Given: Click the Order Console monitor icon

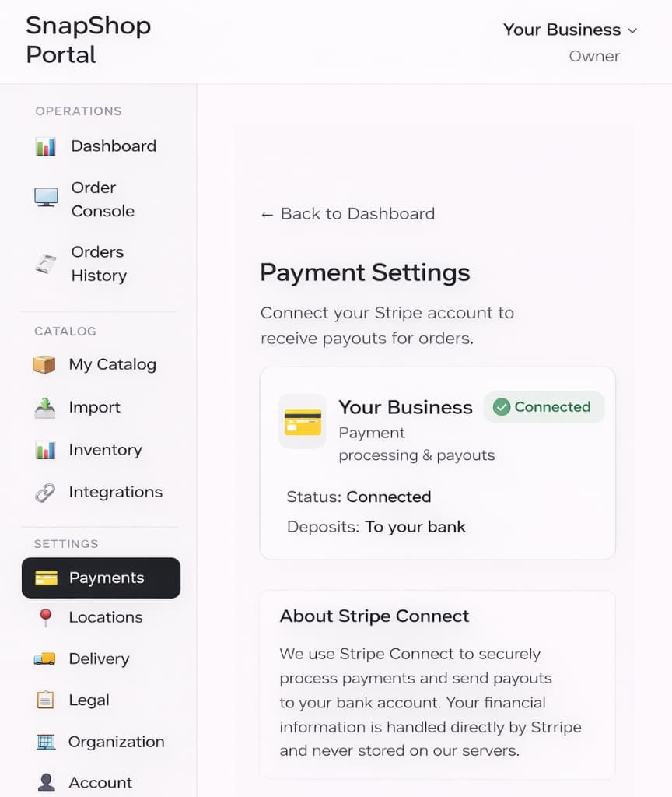Looking at the screenshot, I should (44, 198).
